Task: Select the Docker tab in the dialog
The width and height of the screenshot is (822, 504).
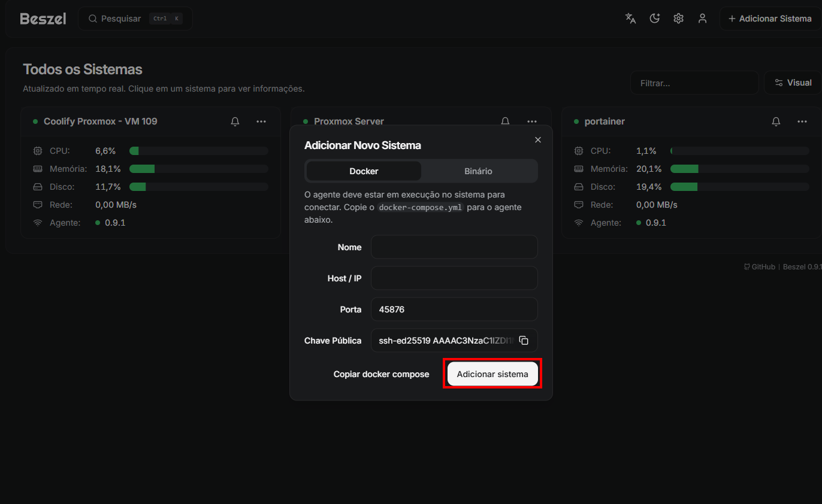Action: (x=363, y=171)
